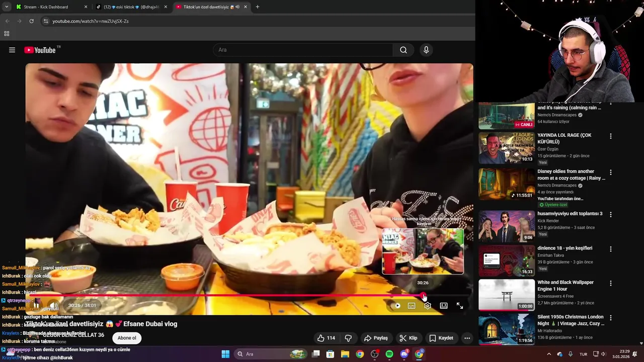
Task: Open the Paylaş share button
Action: click(x=376, y=338)
